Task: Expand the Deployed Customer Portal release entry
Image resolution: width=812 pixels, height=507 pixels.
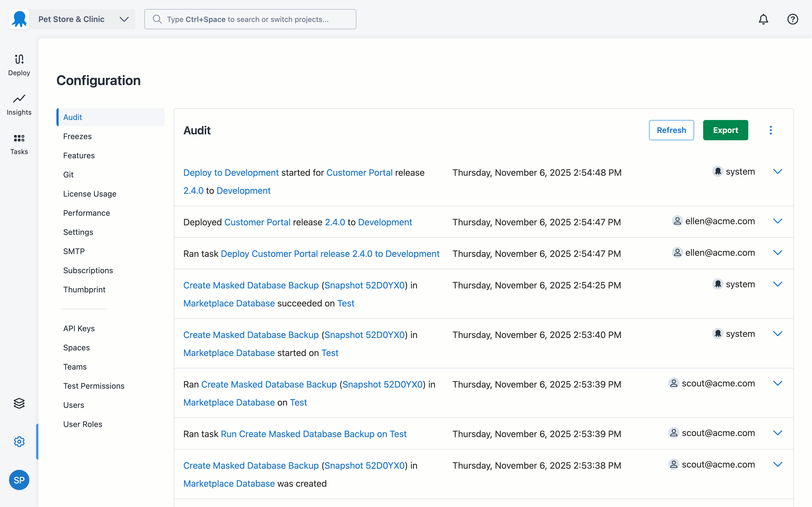Action: (x=777, y=221)
